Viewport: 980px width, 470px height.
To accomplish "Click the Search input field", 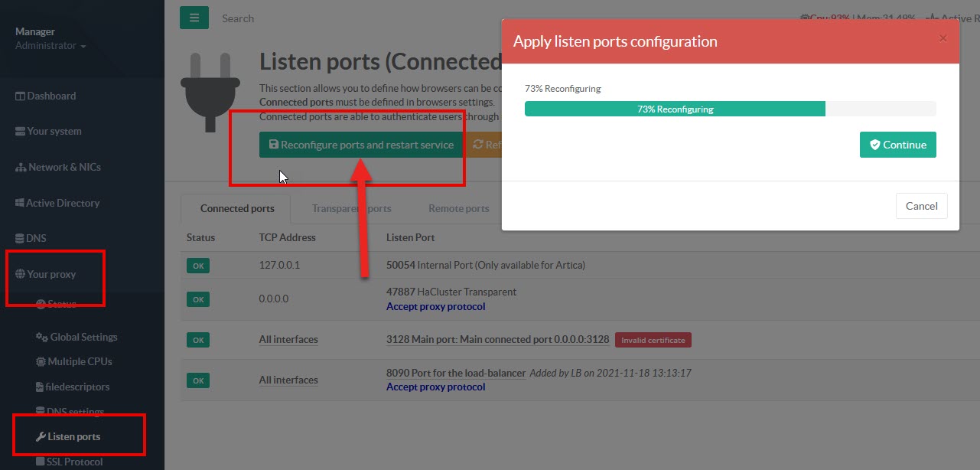I will coord(306,18).
